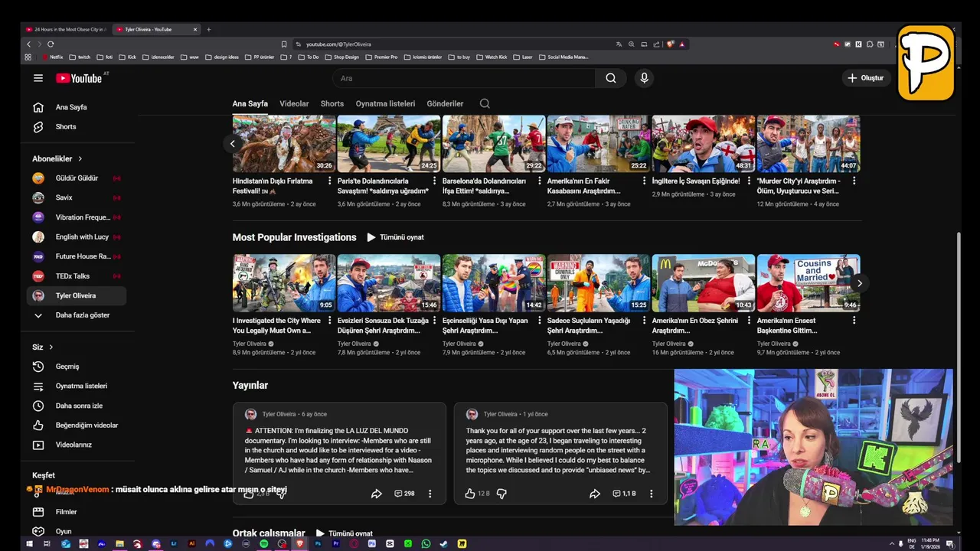Share the 'Thank you for all' post

click(594, 494)
